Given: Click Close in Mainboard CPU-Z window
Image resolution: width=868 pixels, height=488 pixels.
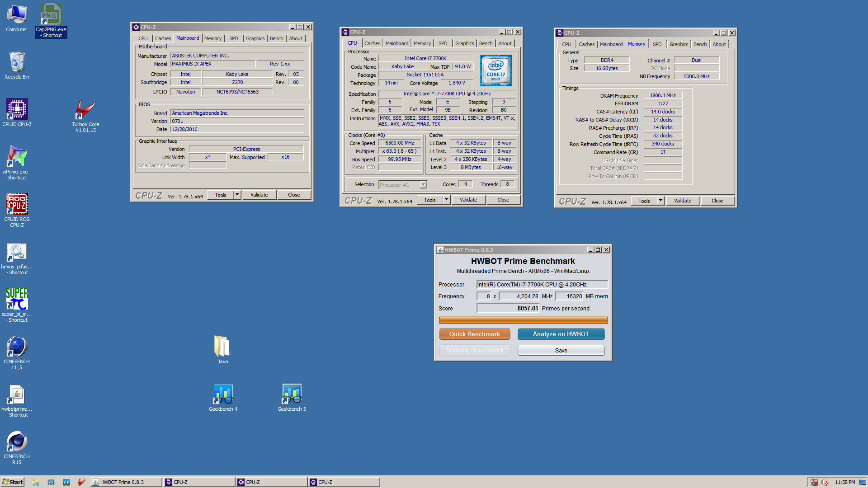Looking at the screenshot, I should click(x=294, y=195).
